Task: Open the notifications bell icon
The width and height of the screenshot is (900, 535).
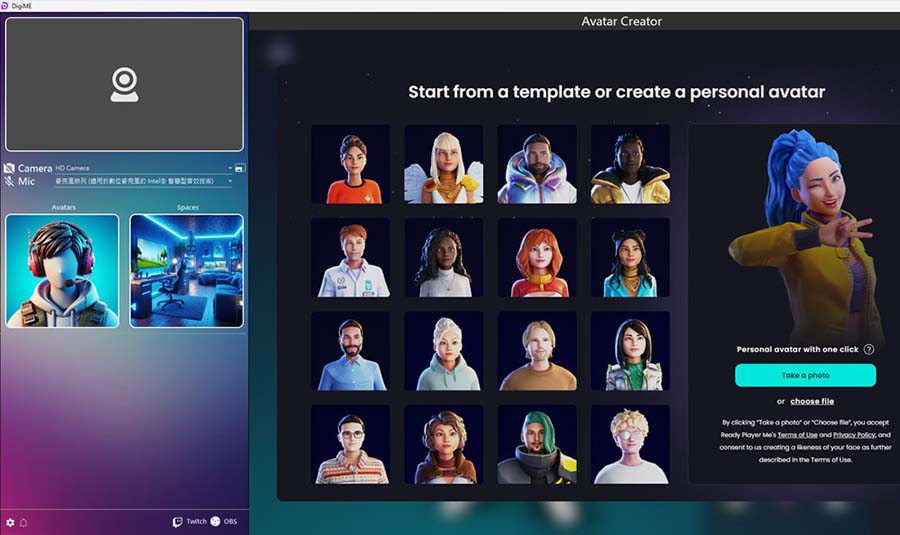Action: tap(24, 522)
